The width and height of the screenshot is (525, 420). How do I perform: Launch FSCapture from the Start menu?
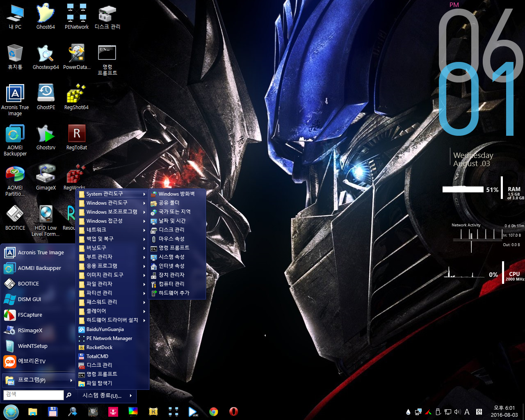tap(38, 315)
